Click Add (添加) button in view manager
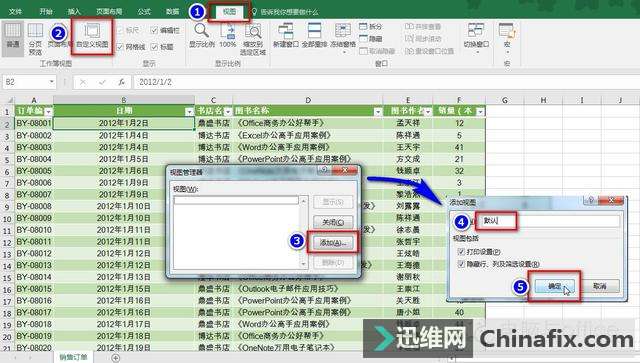The image size is (640, 363). click(x=333, y=243)
